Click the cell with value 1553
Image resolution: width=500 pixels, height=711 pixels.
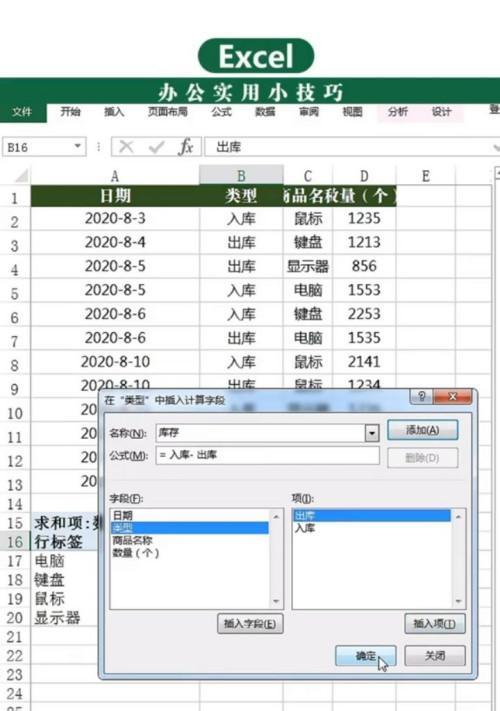coord(364,290)
